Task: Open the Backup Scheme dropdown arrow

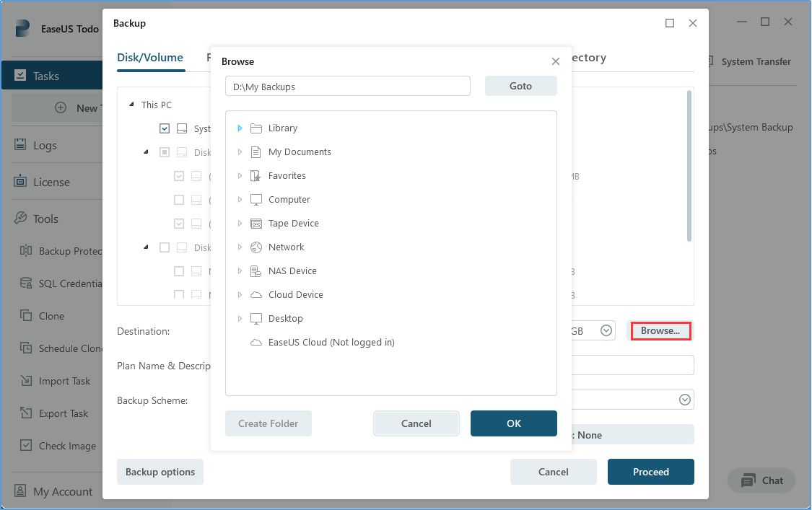Action: [685, 400]
